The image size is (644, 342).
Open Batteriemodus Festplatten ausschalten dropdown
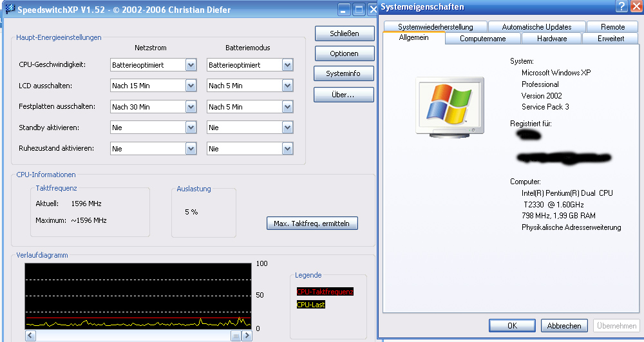pyautogui.click(x=287, y=107)
